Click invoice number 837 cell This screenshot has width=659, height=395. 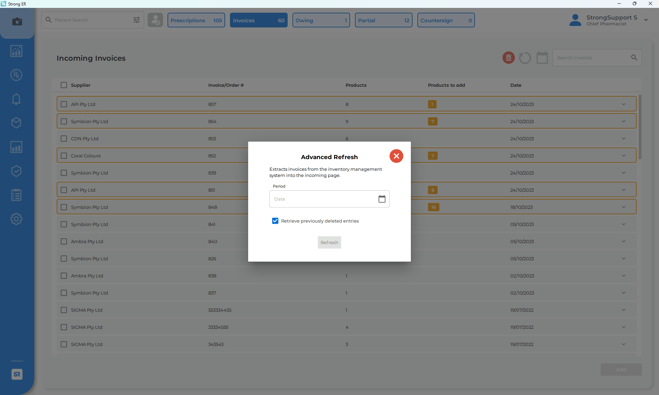[212, 293]
